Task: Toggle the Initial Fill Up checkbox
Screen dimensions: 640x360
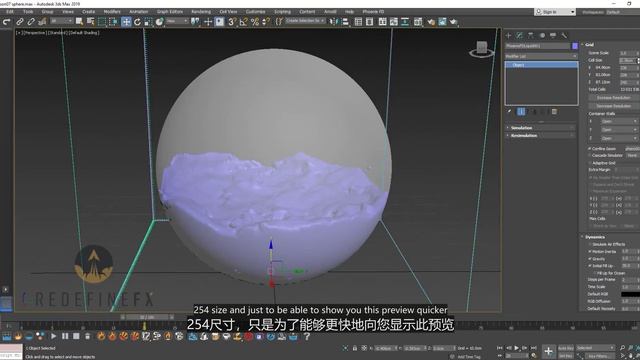Action: pyautogui.click(x=590, y=266)
